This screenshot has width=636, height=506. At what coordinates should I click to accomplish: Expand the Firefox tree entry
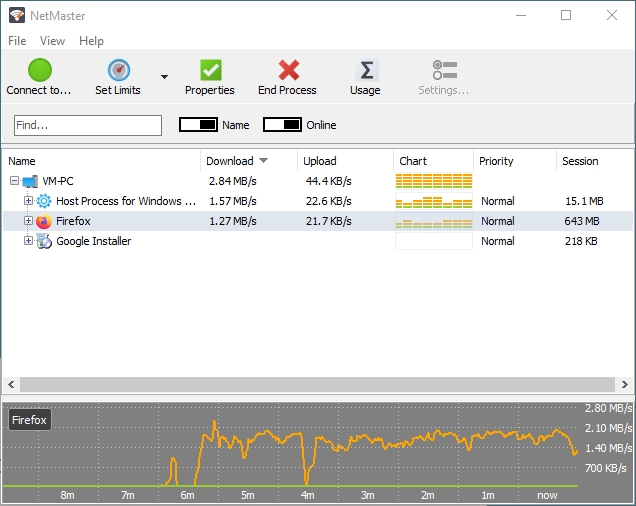(29, 221)
